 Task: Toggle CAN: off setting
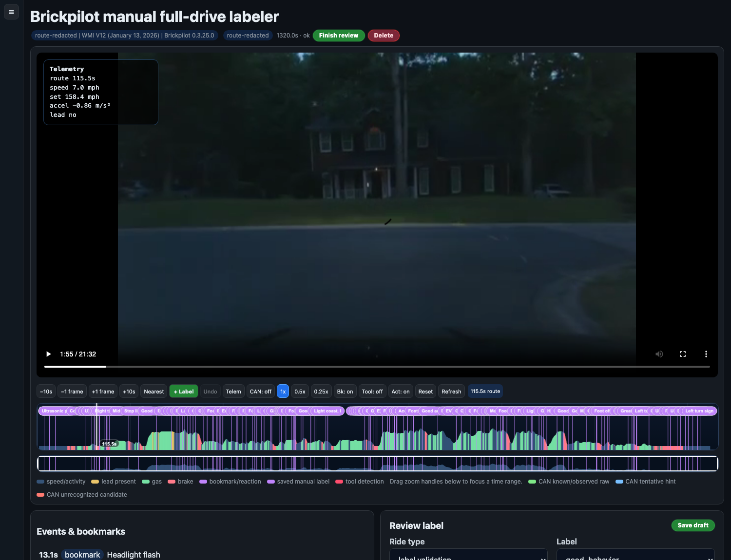click(261, 392)
